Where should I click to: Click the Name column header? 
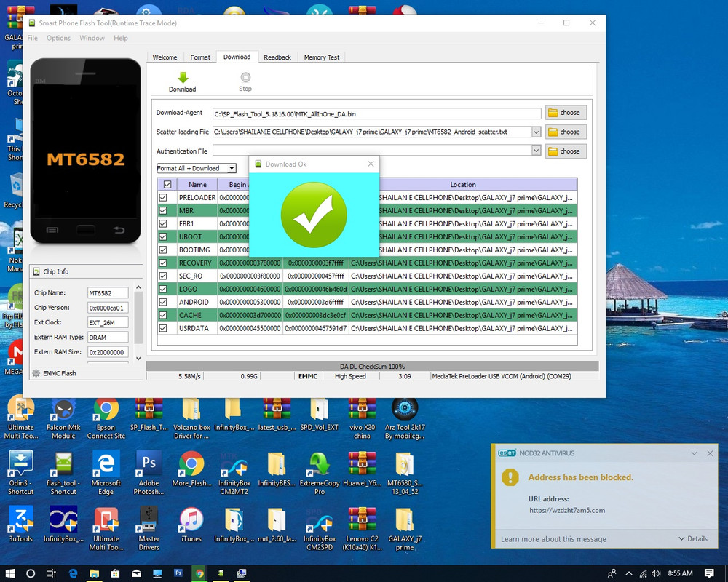pos(197,184)
